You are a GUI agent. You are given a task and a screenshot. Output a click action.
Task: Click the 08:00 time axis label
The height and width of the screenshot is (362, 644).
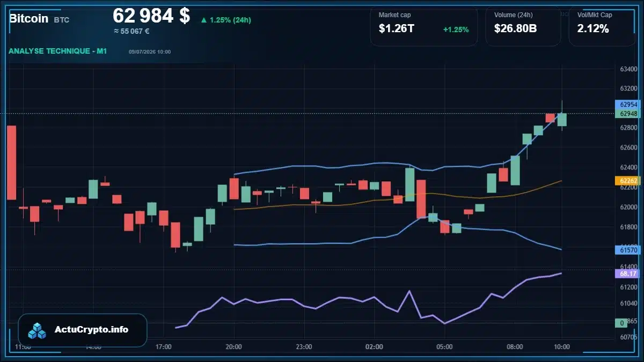coord(515,347)
